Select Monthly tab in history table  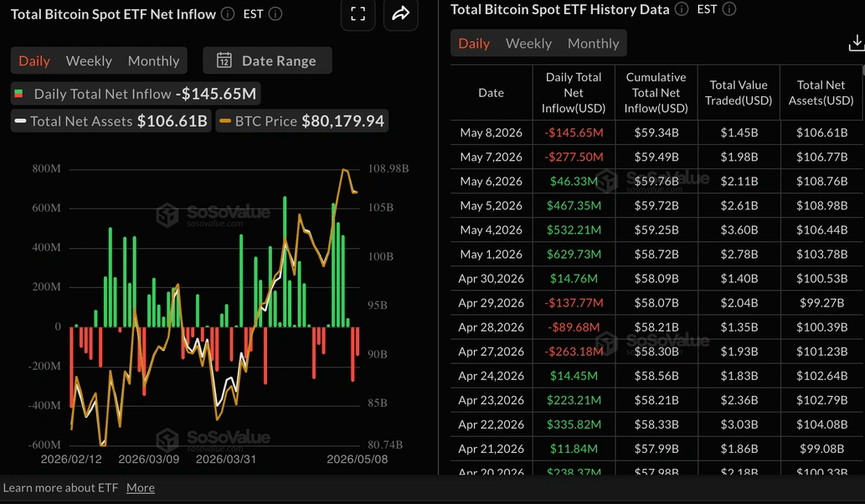click(x=593, y=44)
